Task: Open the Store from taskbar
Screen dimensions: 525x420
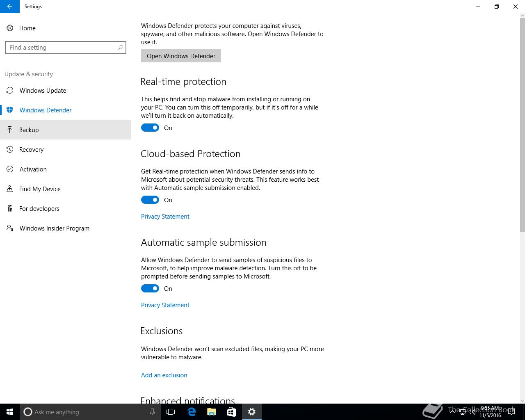Action: 231,412
